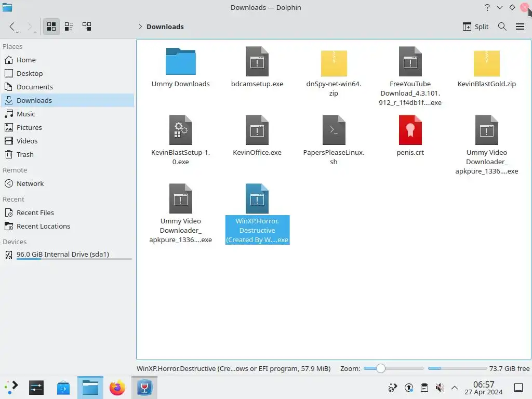Screen dimensions: 532x399
Task: Select the red .crt certificate icon
Action: [x=410, y=130]
